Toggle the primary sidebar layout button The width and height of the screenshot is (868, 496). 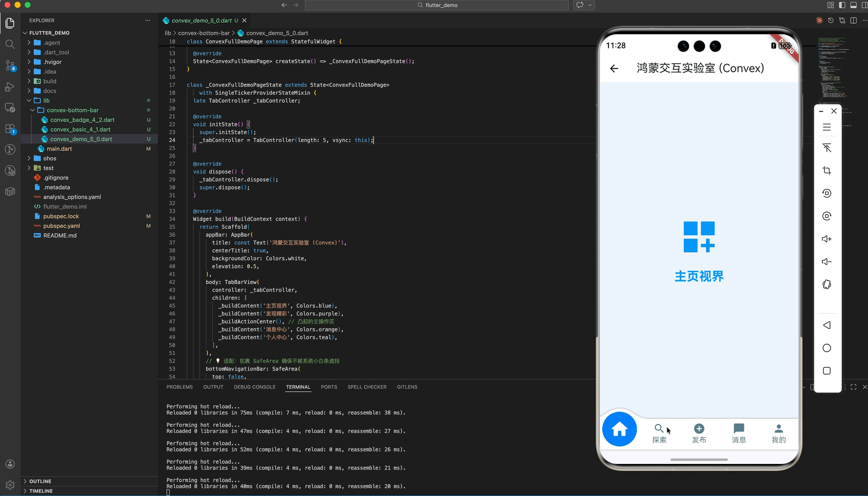point(842,5)
